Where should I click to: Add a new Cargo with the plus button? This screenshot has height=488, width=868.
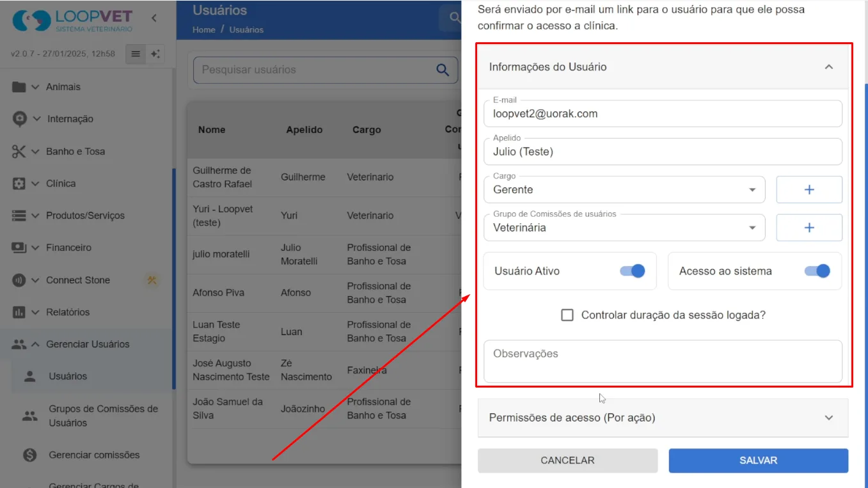point(809,189)
